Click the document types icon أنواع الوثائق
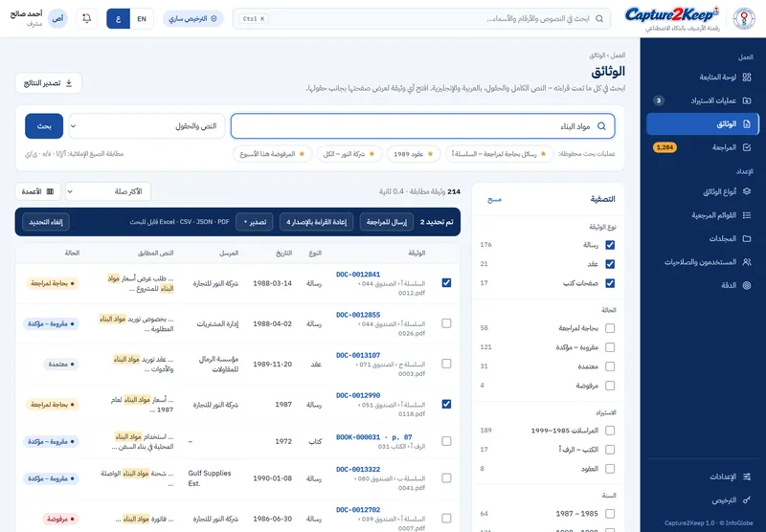This screenshot has height=532, width=766. click(x=747, y=191)
